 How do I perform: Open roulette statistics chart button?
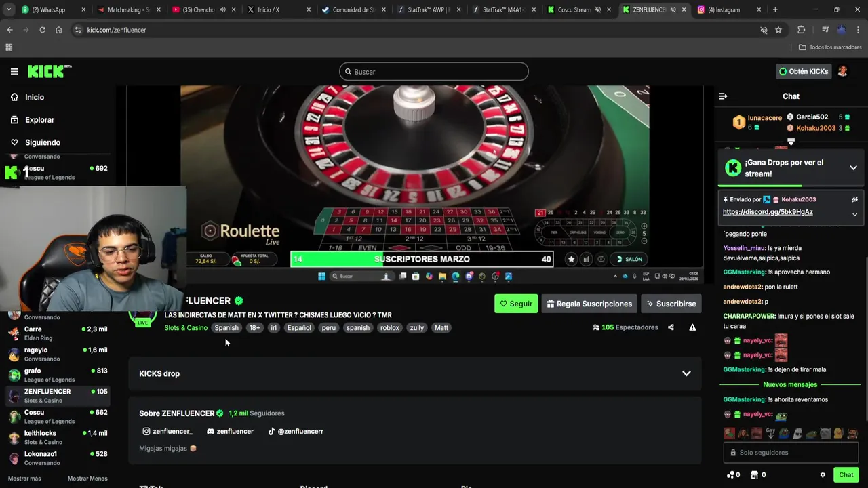586,259
